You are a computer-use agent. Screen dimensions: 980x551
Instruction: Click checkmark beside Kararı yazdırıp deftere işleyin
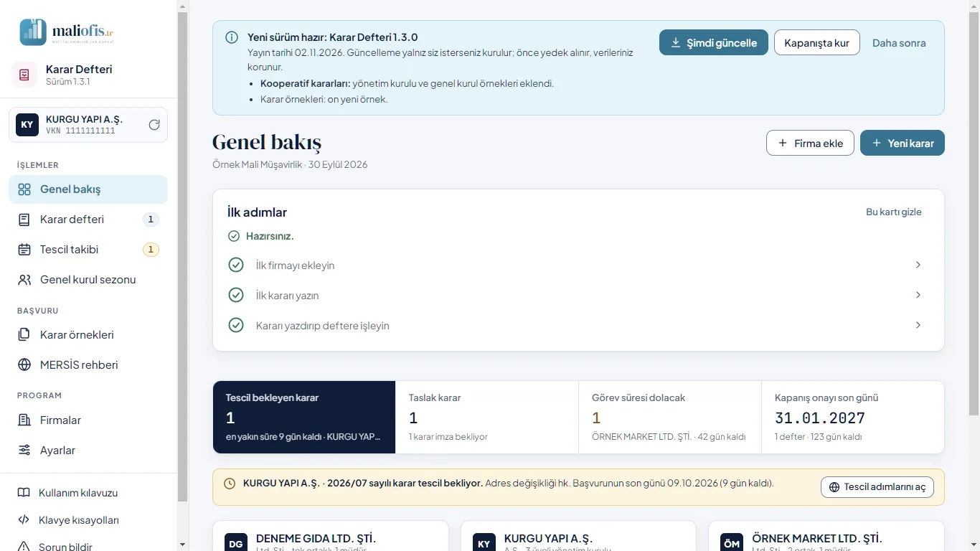tap(236, 326)
